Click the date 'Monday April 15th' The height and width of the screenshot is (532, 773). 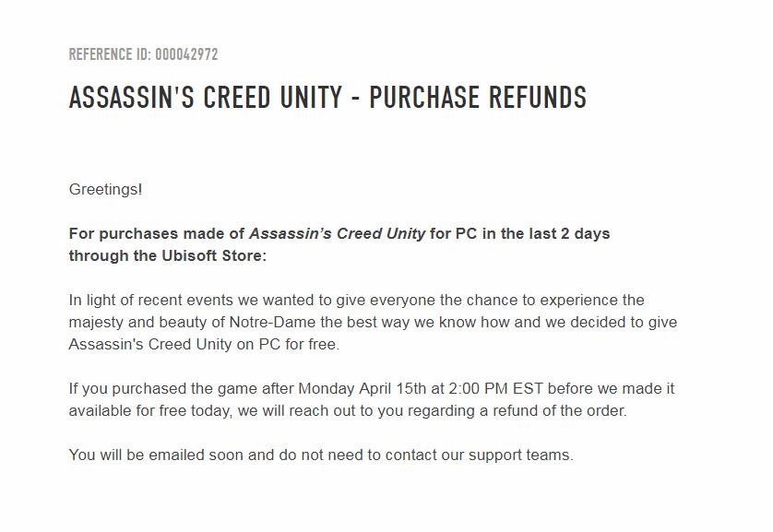pos(363,389)
